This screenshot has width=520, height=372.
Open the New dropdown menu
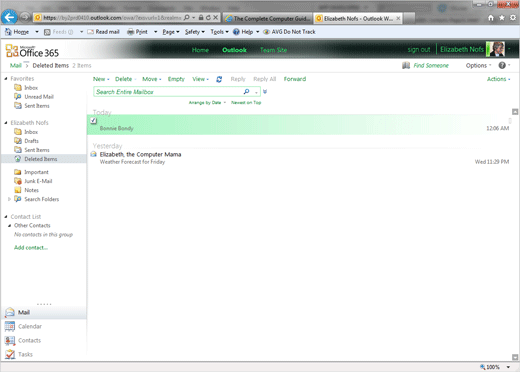click(101, 79)
